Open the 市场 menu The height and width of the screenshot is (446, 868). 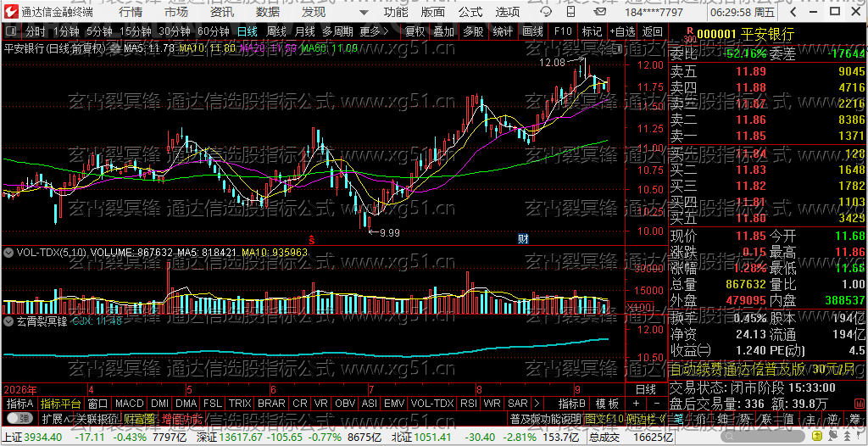pos(176,12)
